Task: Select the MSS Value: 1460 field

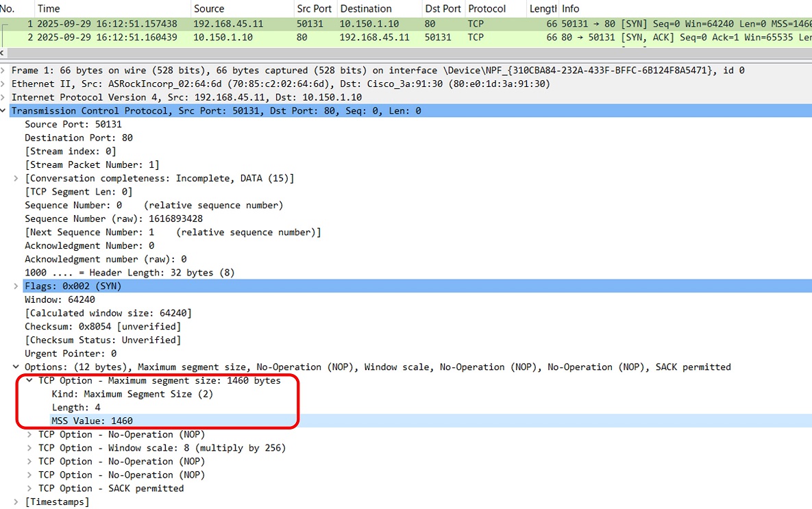Action: point(92,421)
